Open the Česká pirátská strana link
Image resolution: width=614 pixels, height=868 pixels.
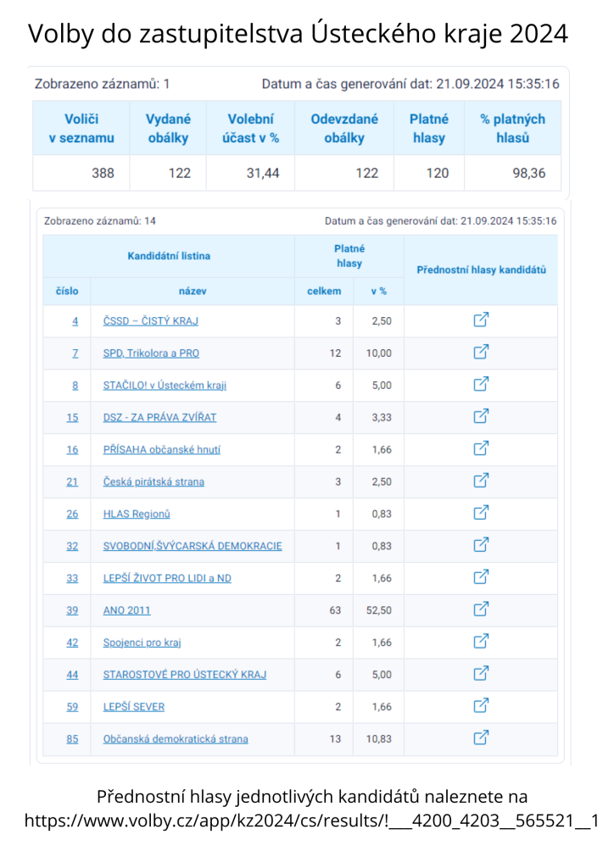(x=153, y=481)
